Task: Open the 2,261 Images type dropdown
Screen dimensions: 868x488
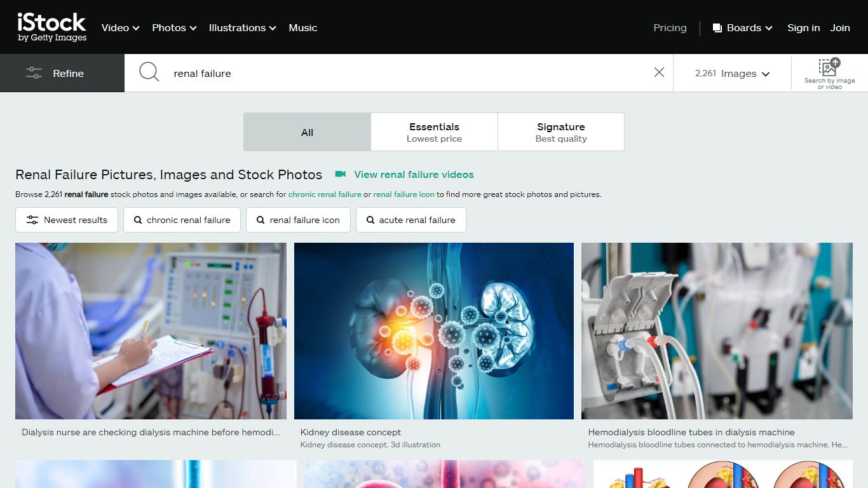Action: 732,73
